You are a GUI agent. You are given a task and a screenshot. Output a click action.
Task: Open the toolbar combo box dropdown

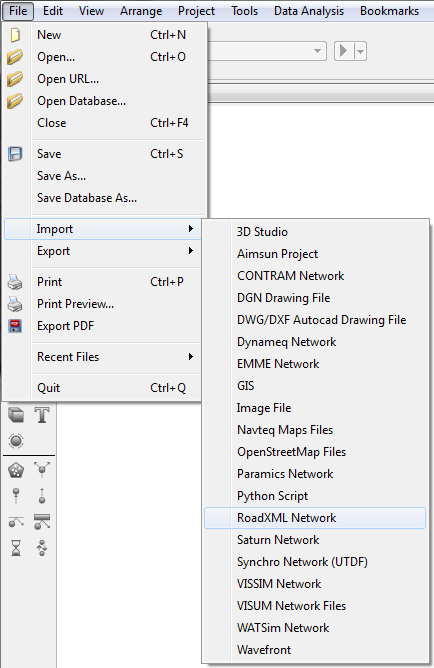pyautogui.click(x=317, y=51)
